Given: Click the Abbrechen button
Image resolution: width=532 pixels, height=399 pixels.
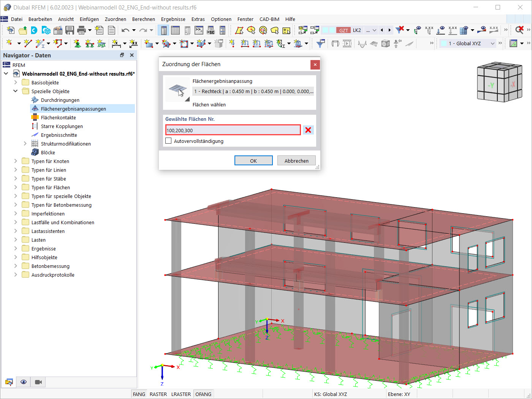Looking at the screenshot, I should coord(296,161).
